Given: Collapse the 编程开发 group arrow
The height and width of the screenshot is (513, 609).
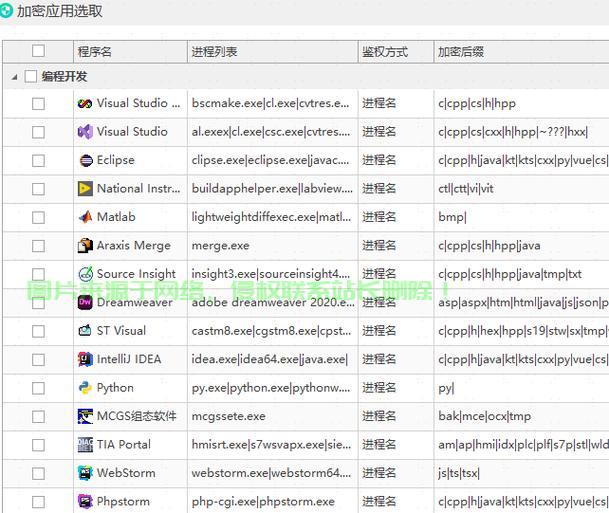Looking at the screenshot, I should click(14, 77).
